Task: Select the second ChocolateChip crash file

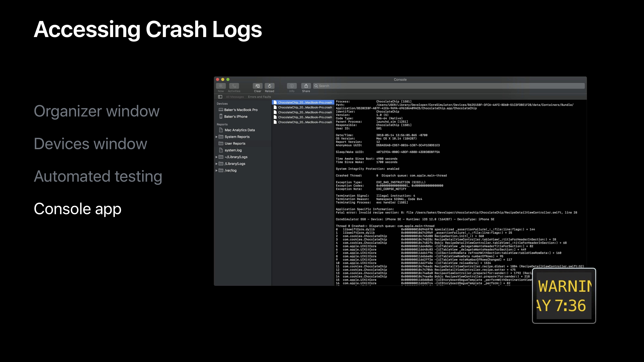Action: coord(305,107)
